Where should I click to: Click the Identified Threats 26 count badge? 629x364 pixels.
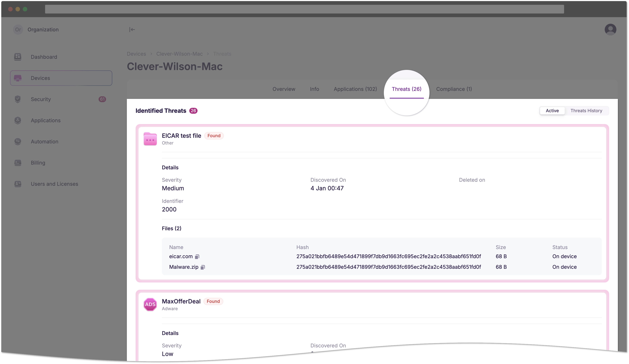(193, 111)
